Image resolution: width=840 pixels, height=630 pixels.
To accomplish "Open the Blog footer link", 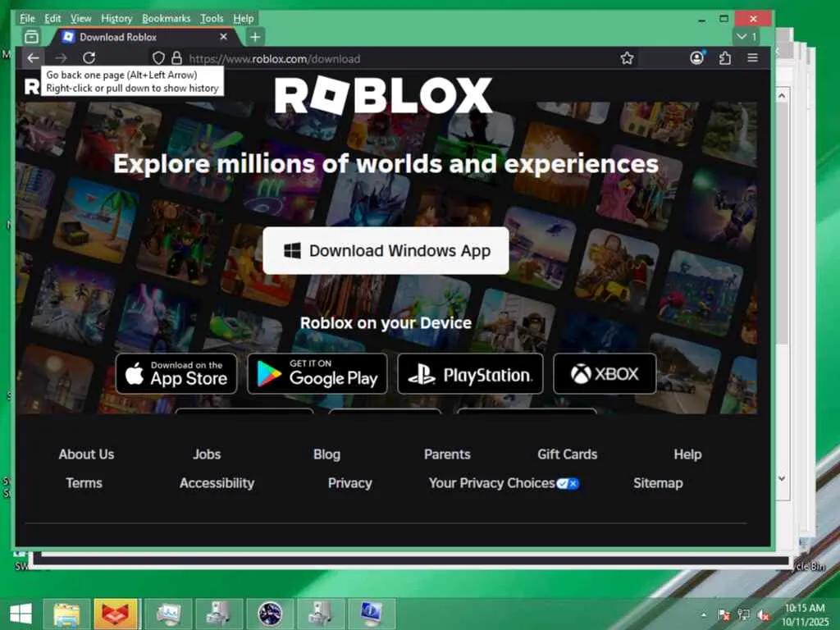I will tap(326, 454).
